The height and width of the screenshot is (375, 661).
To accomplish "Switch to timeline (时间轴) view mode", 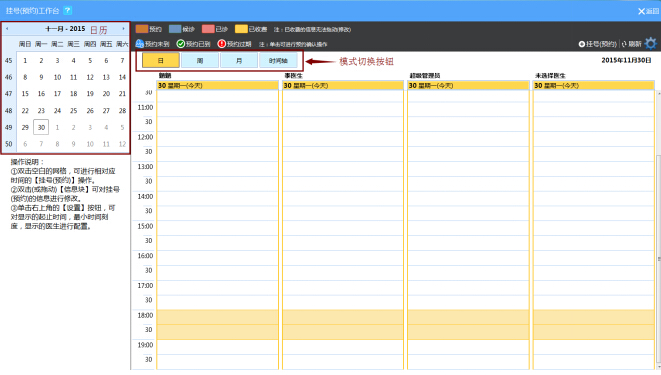I will (278, 61).
